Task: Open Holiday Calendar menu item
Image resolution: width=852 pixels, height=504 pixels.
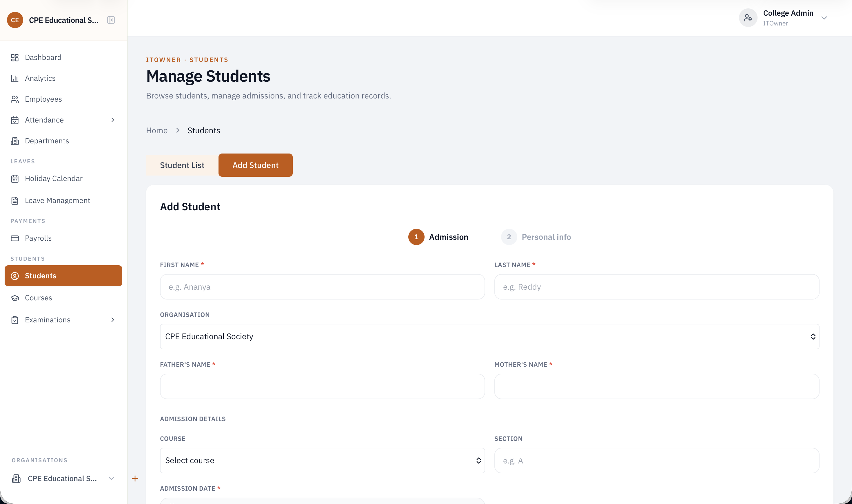Action: 63,179
